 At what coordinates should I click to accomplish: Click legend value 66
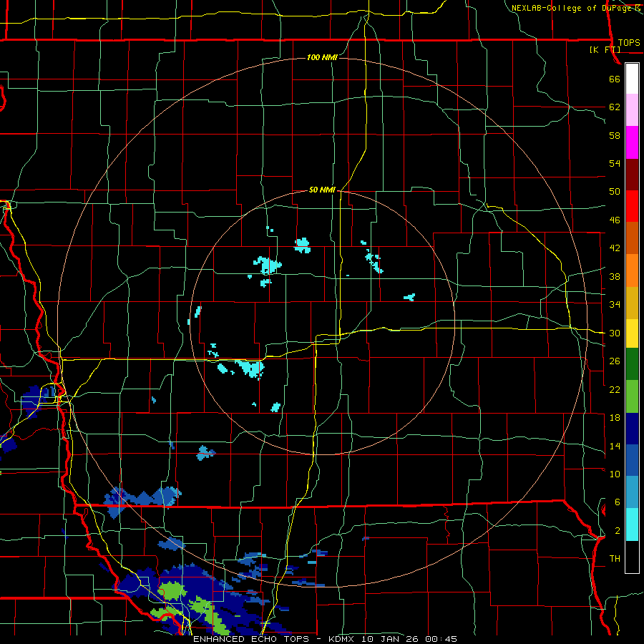click(615, 79)
